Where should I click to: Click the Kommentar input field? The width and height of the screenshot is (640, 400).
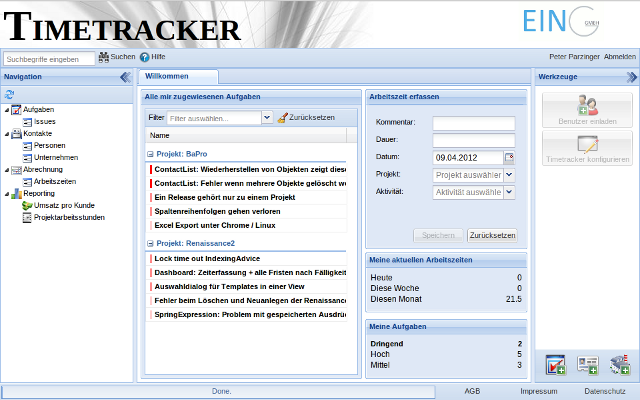[473, 123]
